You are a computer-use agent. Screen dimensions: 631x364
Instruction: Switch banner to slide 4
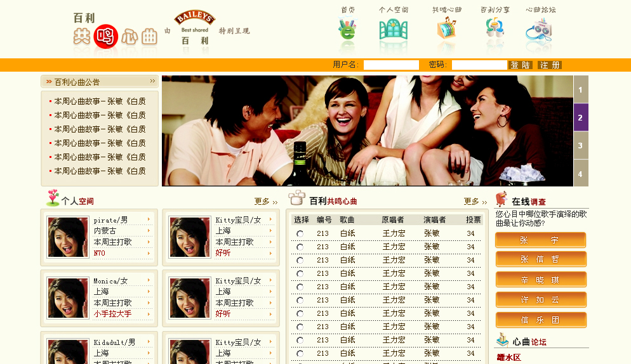581,173
